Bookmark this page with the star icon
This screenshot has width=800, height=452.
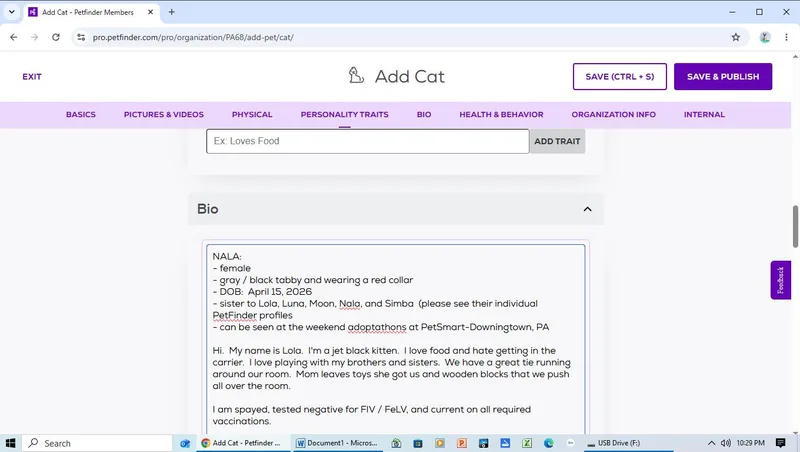(x=736, y=37)
